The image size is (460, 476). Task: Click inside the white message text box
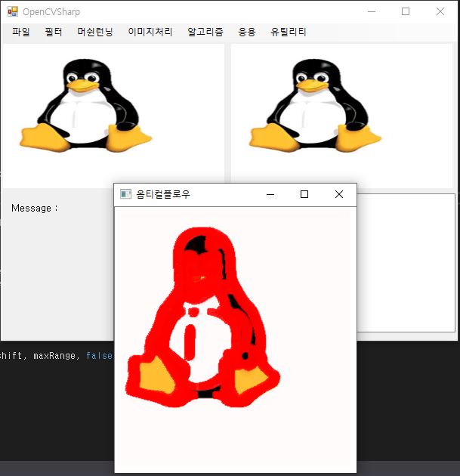[406, 263]
